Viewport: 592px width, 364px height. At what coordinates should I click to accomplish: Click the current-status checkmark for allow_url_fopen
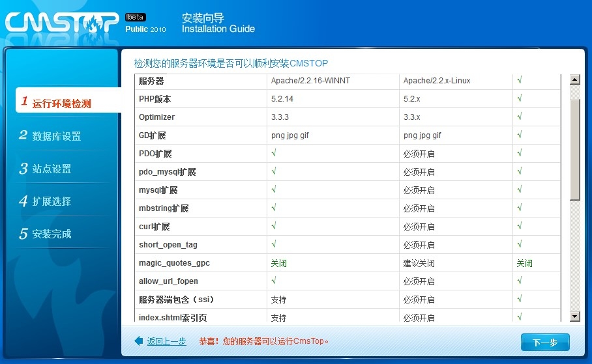[274, 281]
